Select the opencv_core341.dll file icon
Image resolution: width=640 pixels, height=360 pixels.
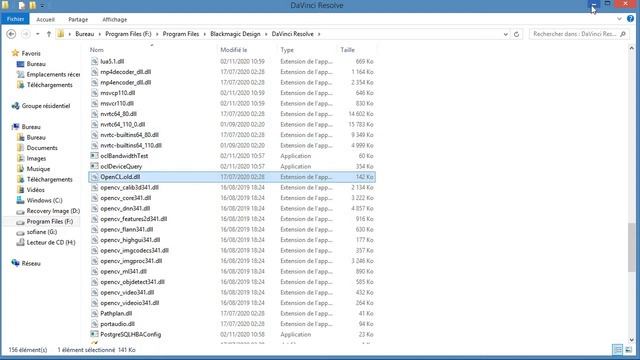(x=94, y=198)
